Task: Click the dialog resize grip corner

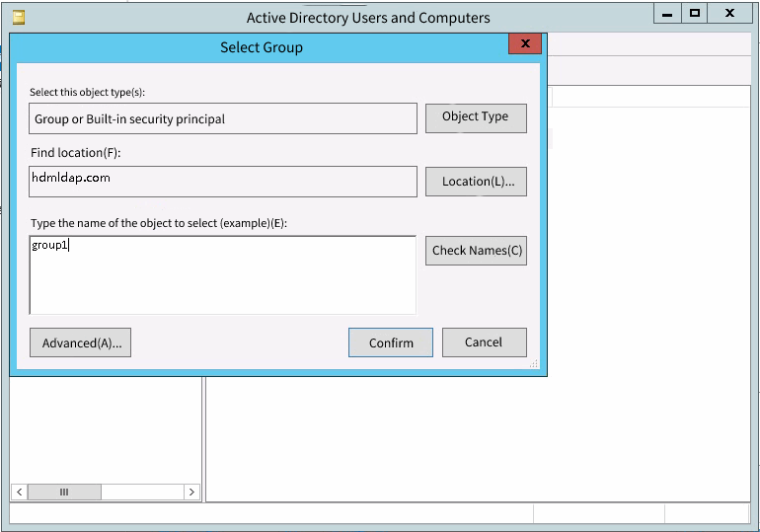Action: 534,363
